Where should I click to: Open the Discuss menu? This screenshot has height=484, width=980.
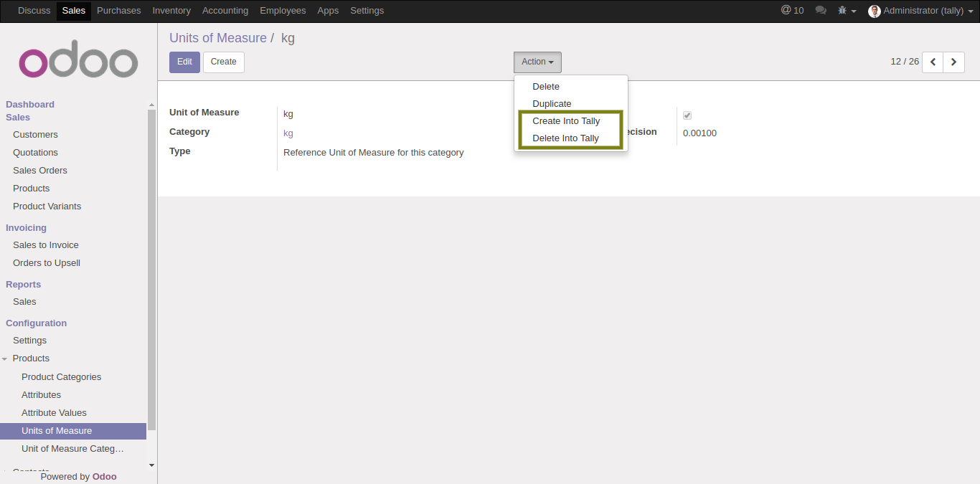click(x=34, y=11)
